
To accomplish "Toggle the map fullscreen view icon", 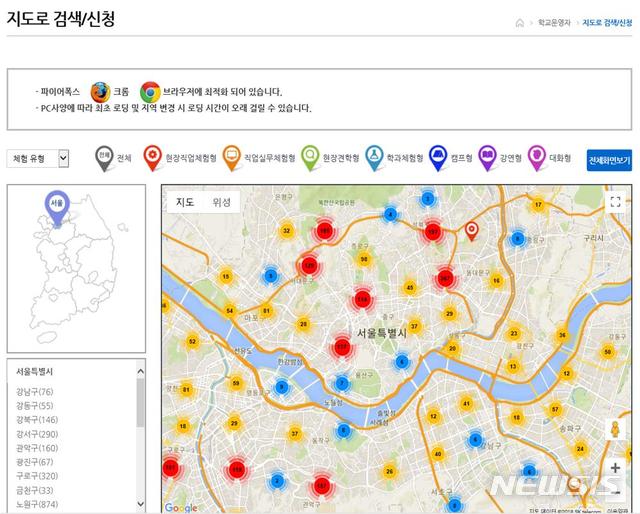I will coord(615,202).
